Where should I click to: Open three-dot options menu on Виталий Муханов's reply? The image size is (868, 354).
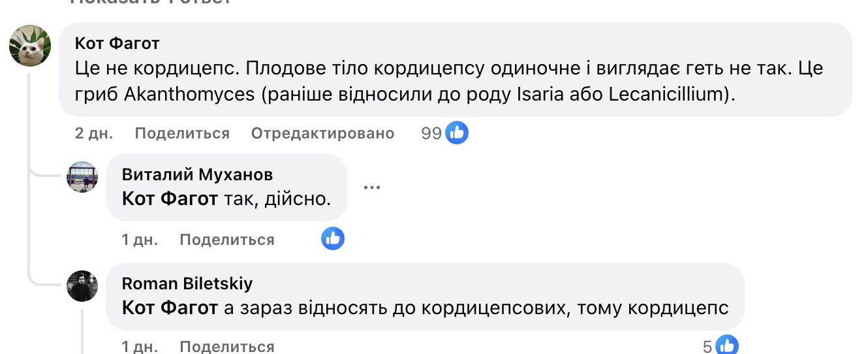pos(371,187)
